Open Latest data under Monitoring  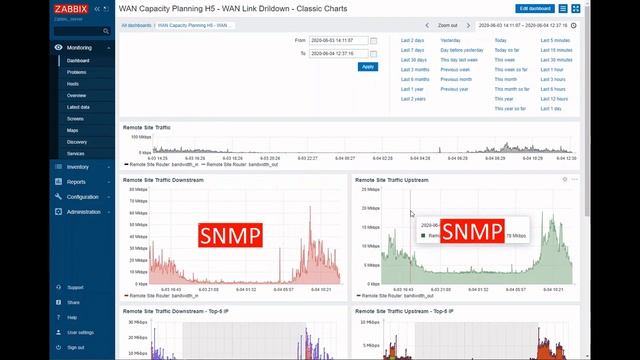pos(78,107)
